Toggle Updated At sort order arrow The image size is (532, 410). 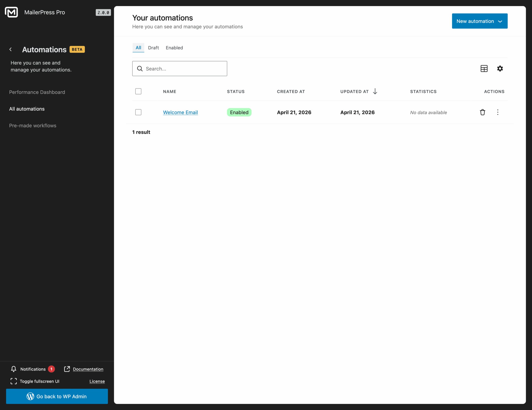click(x=375, y=91)
